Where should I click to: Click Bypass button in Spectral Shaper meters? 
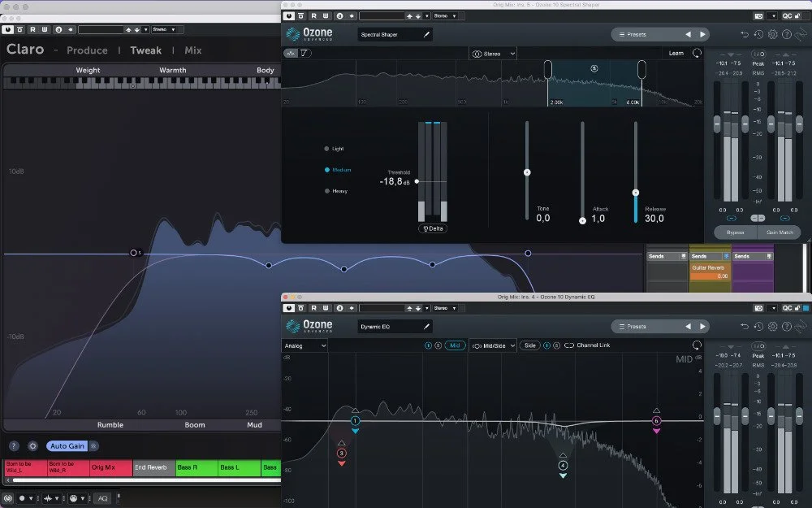[x=736, y=232]
